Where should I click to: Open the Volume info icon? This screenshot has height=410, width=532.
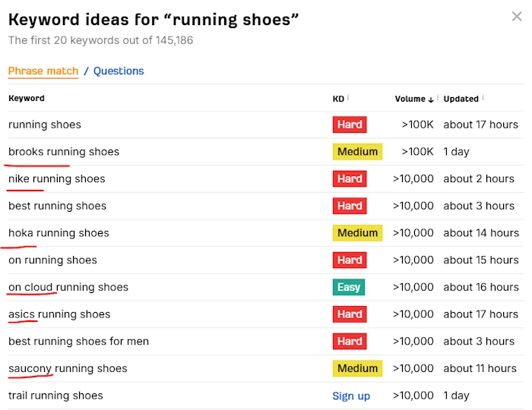coord(438,98)
